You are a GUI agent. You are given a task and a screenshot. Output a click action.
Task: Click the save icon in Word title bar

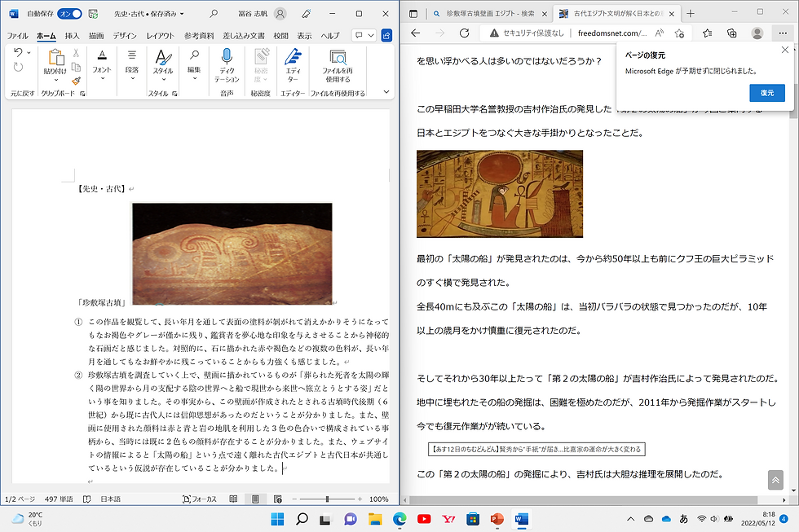(x=93, y=14)
